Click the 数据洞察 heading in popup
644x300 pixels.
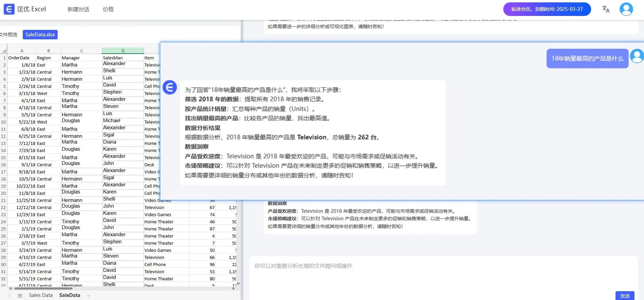(x=197, y=147)
